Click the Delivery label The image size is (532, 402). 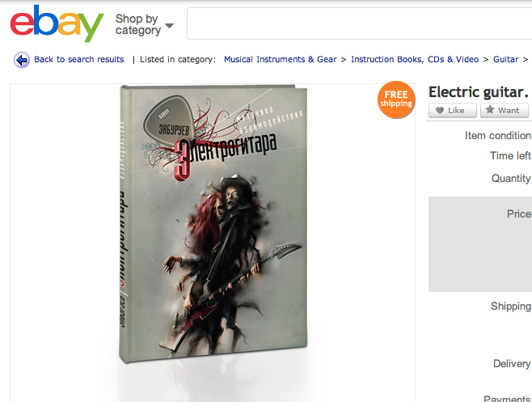[x=512, y=364]
